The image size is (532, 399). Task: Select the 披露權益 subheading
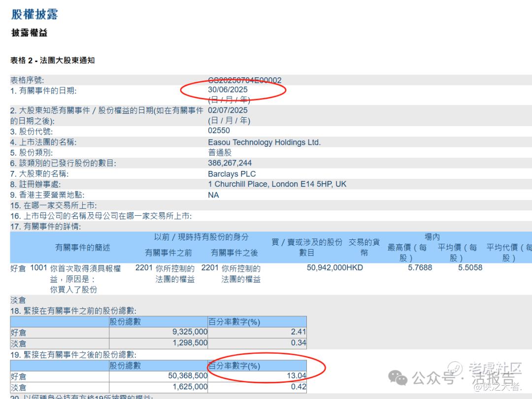(x=29, y=33)
